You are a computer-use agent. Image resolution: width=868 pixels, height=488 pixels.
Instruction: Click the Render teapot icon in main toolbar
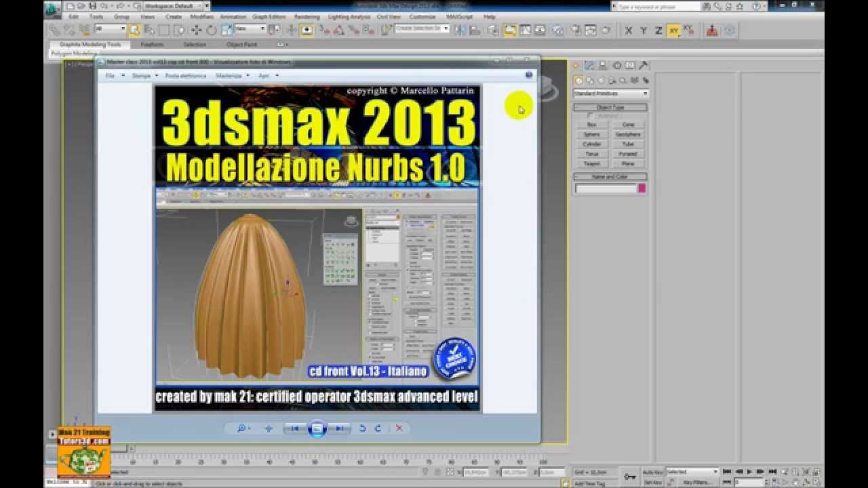point(606,30)
